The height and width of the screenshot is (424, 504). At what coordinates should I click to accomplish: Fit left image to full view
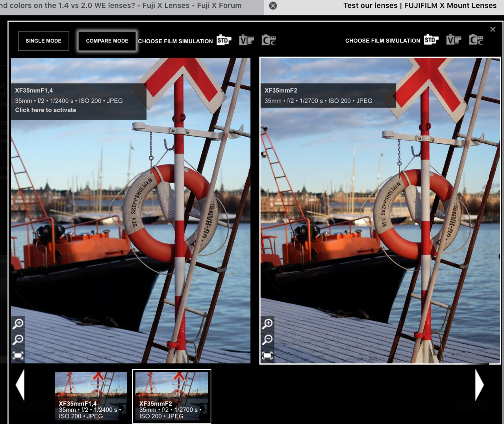18,355
